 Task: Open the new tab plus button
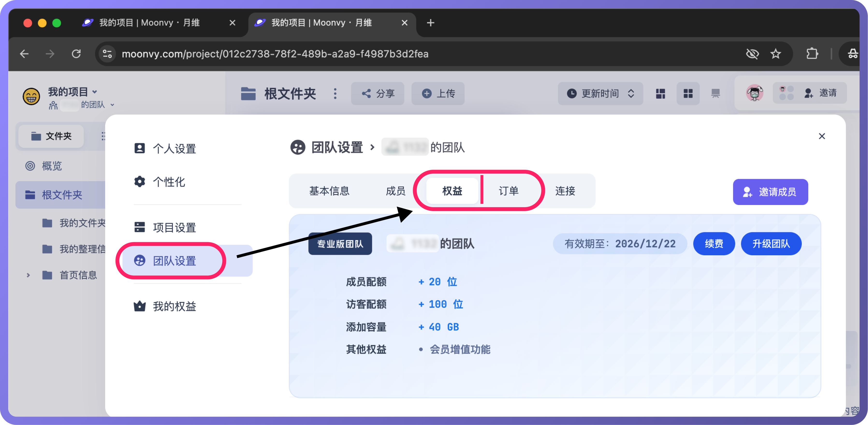tap(430, 23)
